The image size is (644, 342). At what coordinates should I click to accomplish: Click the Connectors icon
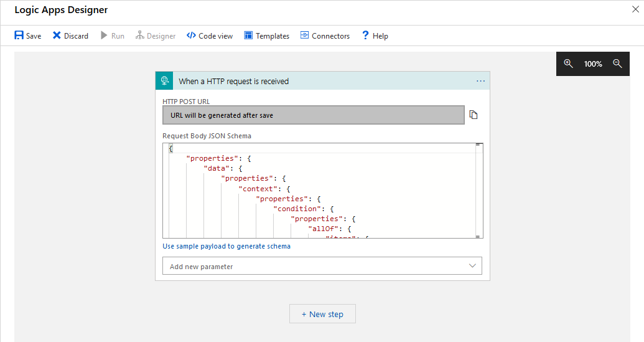304,35
